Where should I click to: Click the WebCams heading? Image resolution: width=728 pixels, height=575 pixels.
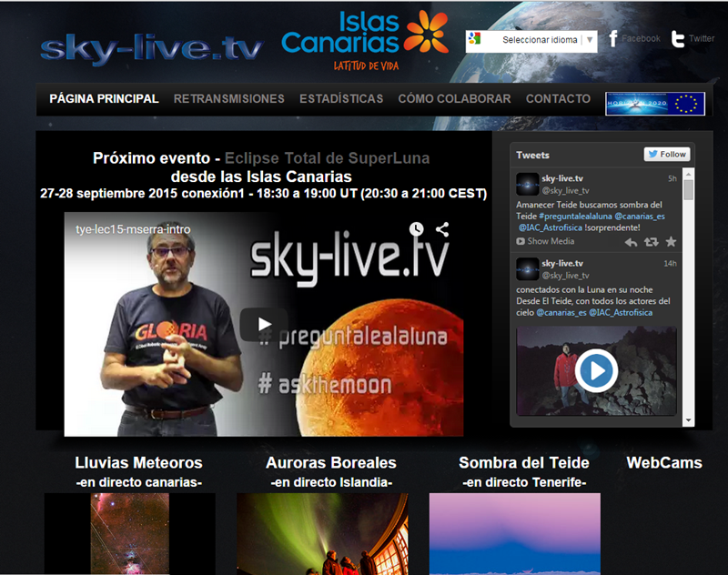(x=664, y=463)
